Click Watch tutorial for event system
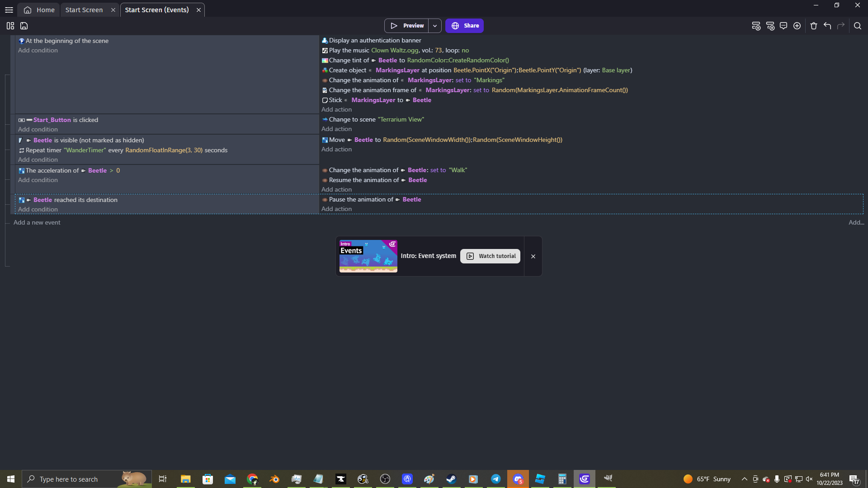This screenshot has height=488, width=868. point(490,256)
